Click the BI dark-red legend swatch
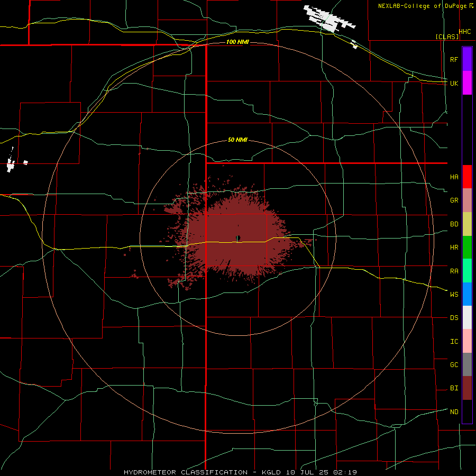Screen dimensions: 476x476 467,388
